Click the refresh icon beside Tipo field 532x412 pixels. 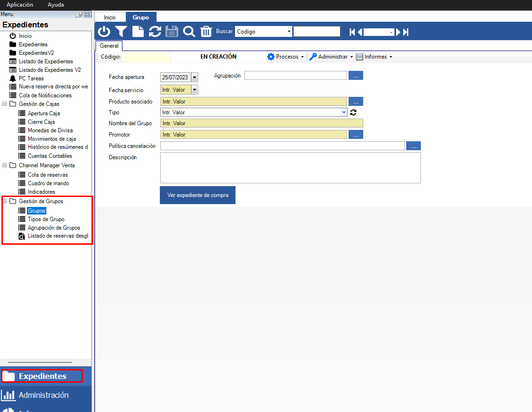point(353,112)
